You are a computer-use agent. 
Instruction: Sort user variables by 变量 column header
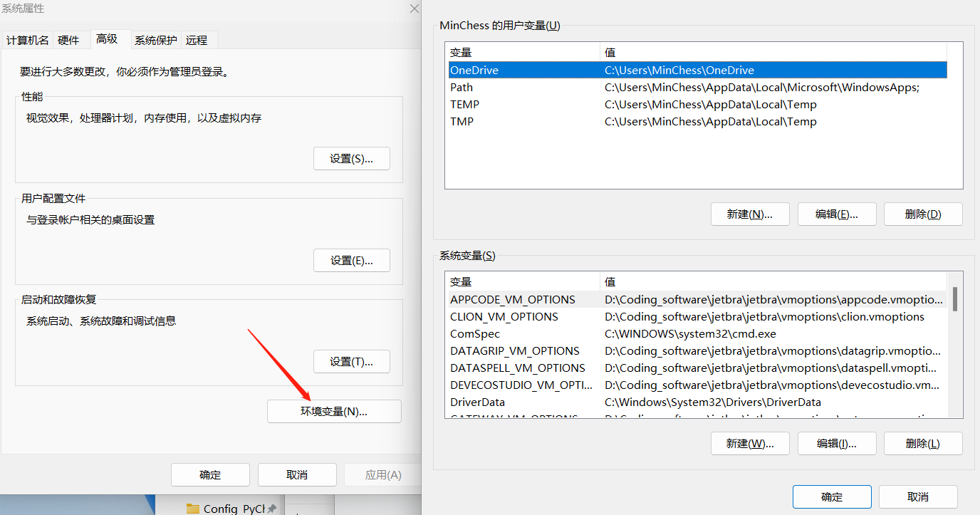(523, 52)
